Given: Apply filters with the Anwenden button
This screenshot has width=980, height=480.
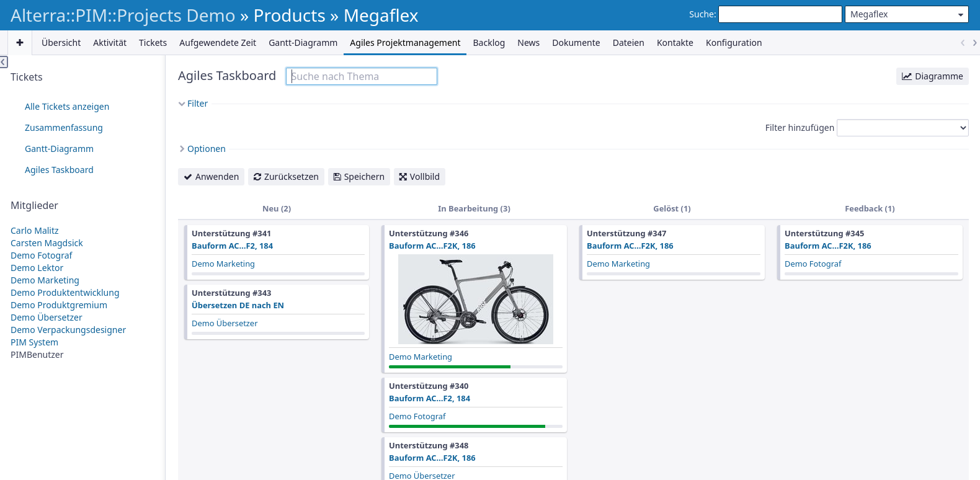Looking at the screenshot, I should (212, 177).
